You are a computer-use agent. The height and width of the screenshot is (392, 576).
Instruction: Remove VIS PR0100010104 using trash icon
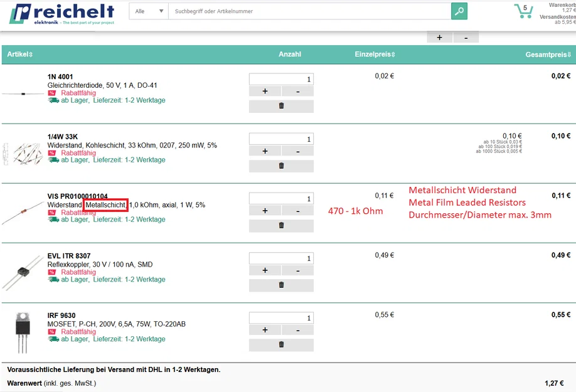click(281, 225)
